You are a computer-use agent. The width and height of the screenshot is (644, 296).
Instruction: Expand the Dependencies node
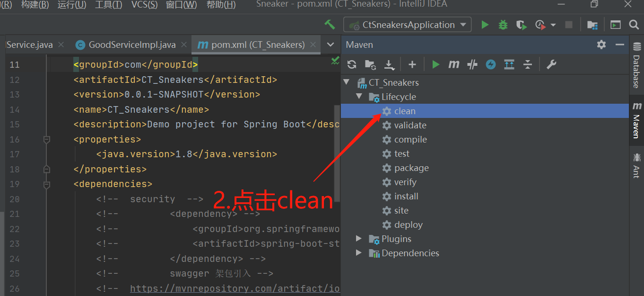pos(359,253)
